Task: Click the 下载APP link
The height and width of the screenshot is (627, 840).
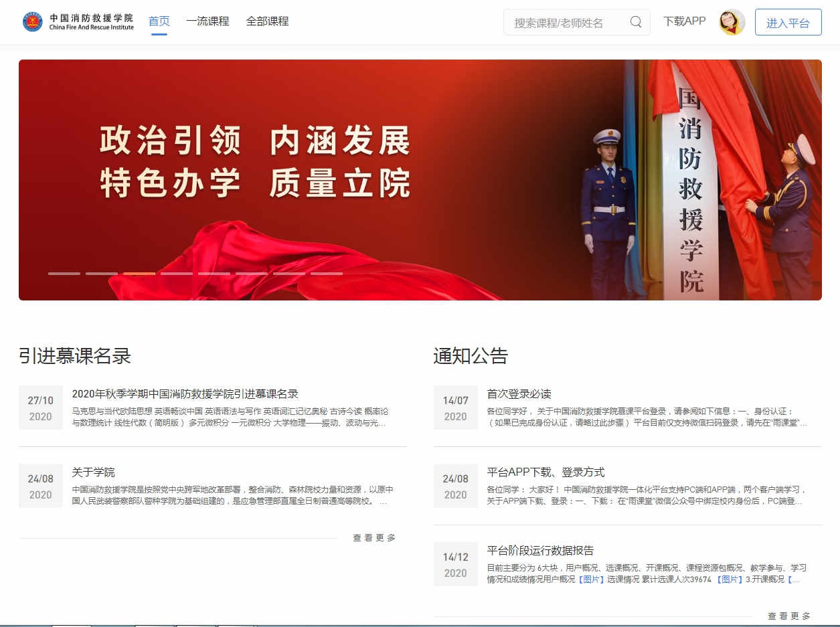Action: [685, 21]
